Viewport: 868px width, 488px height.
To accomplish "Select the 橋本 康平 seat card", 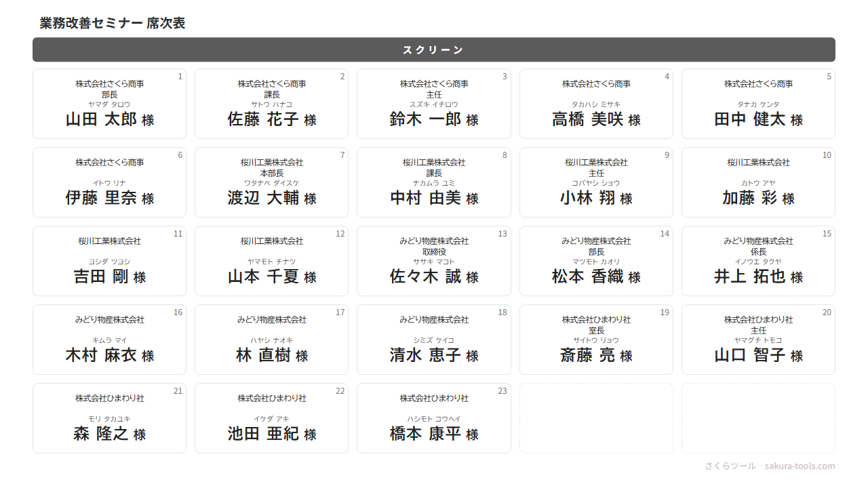I will [434, 418].
